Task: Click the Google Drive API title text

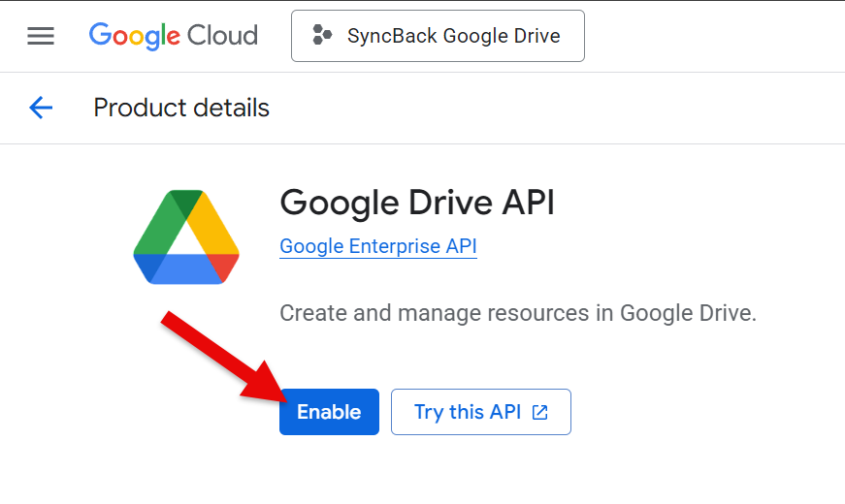Action: (x=417, y=203)
